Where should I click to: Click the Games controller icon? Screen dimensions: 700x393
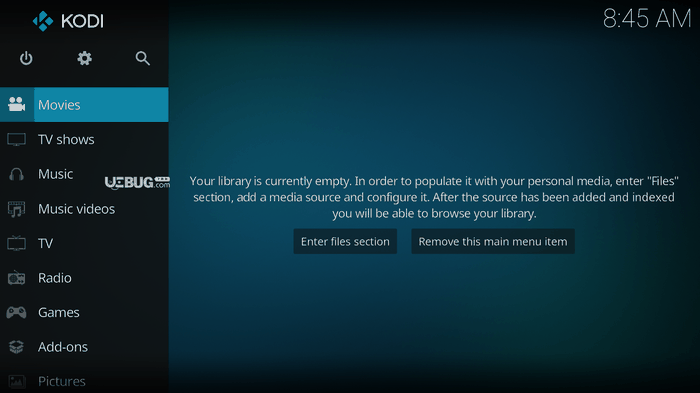pyautogui.click(x=17, y=312)
